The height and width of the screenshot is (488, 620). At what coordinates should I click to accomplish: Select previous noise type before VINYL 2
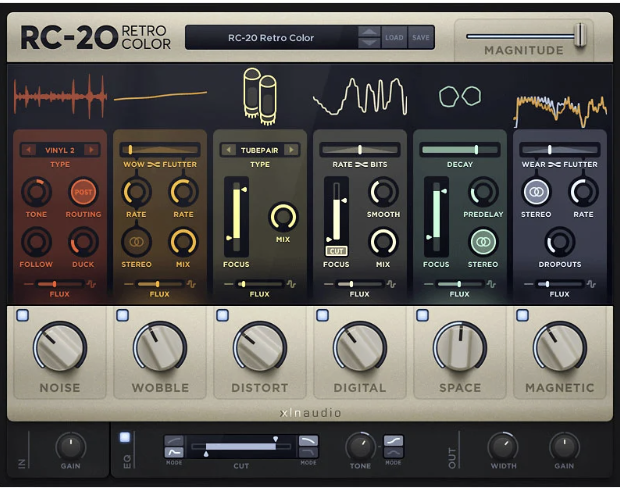[x=28, y=150]
